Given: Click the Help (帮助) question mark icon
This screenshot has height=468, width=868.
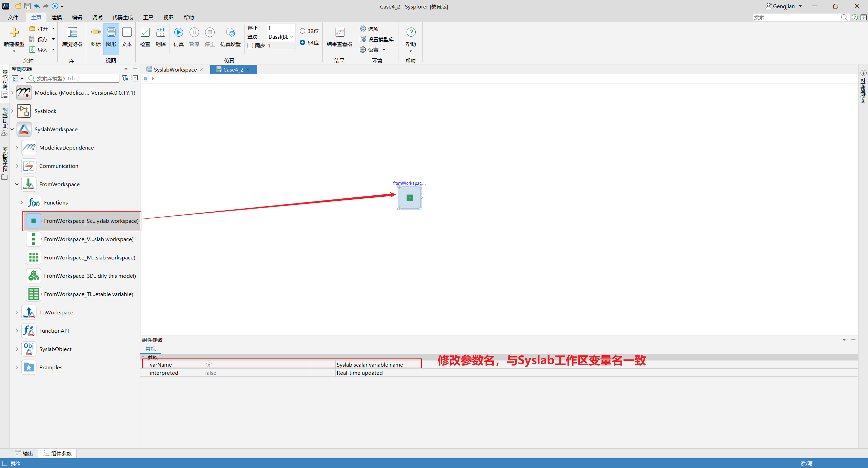Looking at the screenshot, I should pos(411,32).
